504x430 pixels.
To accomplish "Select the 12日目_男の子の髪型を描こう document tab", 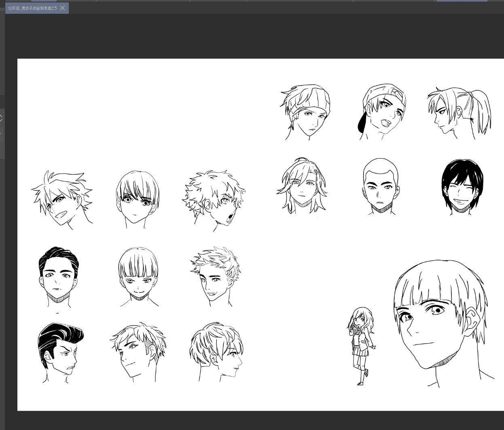I will (32, 8).
